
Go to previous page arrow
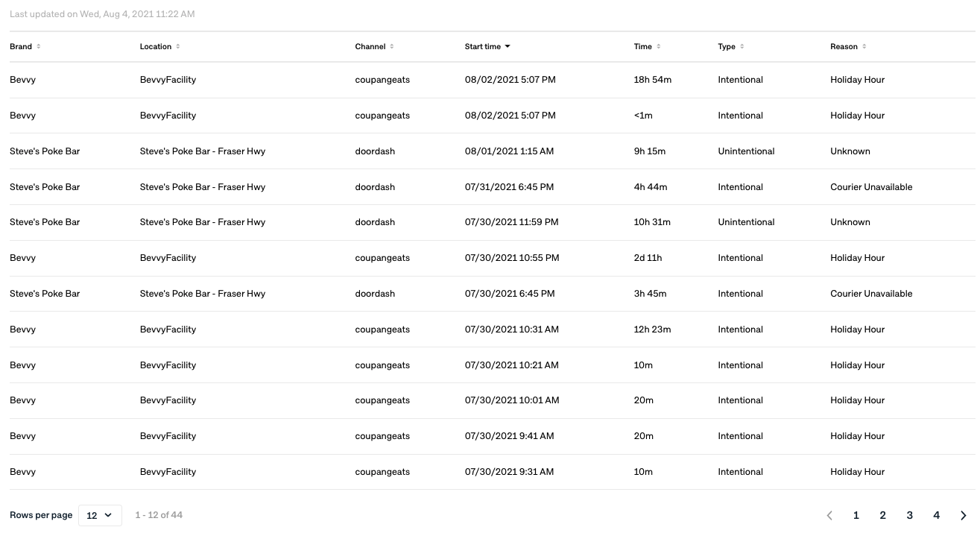tap(829, 515)
